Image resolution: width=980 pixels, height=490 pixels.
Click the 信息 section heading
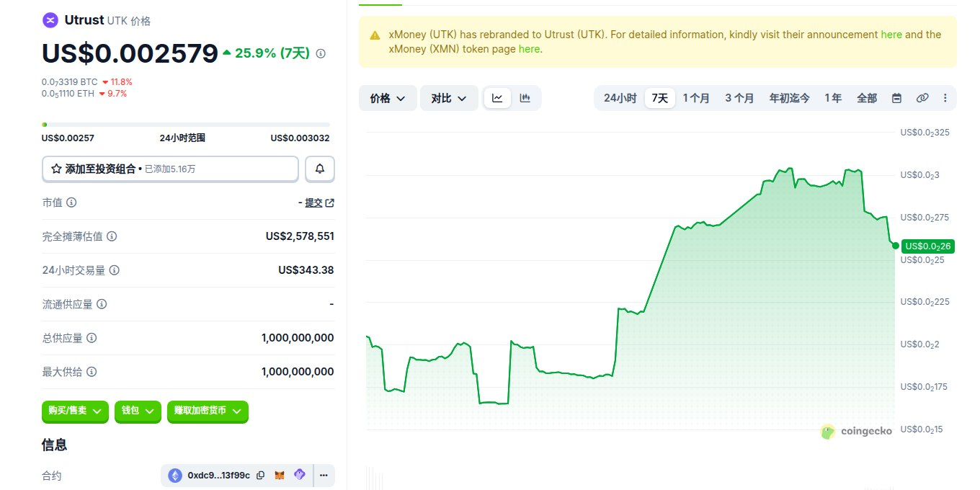click(55, 445)
